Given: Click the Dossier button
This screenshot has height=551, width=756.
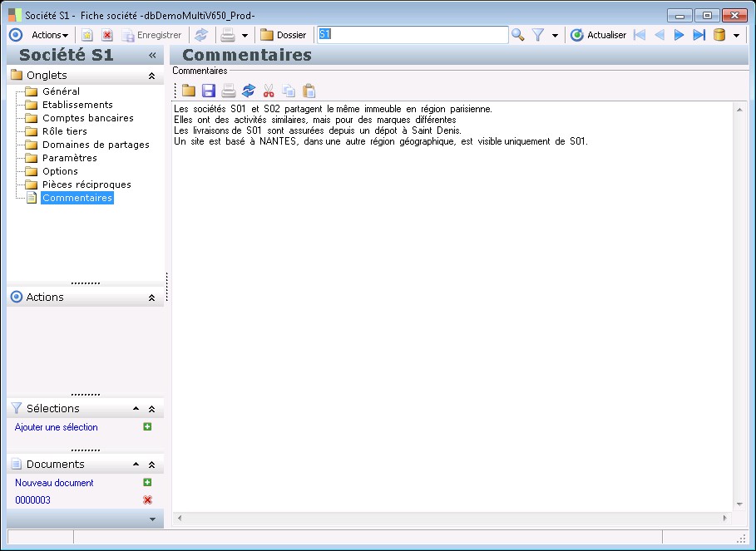Looking at the screenshot, I should (x=284, y=35).
